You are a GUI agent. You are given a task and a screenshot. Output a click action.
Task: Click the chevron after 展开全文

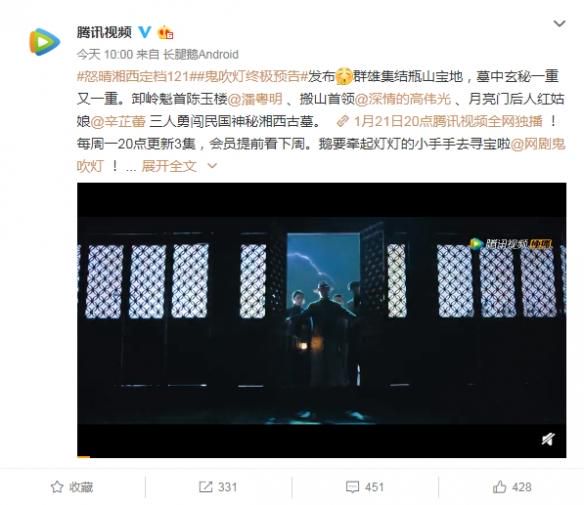click(212, 165)
